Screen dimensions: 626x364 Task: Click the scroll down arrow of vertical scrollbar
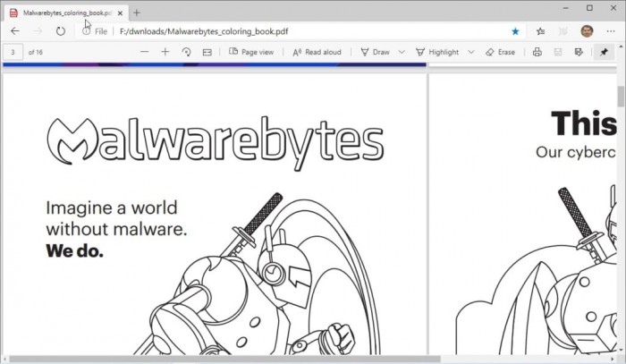pyautogui.click(x=621, y=350)
